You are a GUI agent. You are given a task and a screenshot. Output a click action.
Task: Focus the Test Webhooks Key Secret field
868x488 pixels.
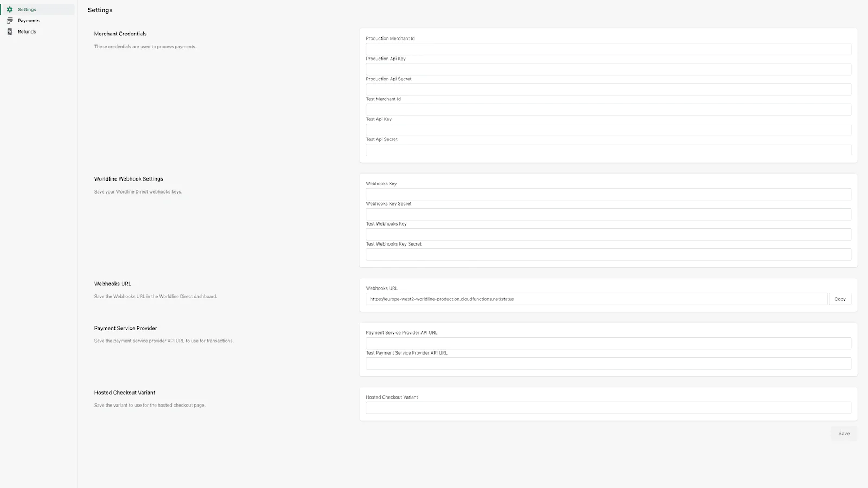[608, 254]
